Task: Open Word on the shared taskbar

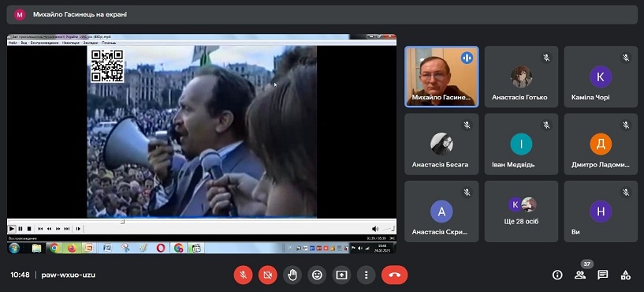Action: click(x=107, y=248)
